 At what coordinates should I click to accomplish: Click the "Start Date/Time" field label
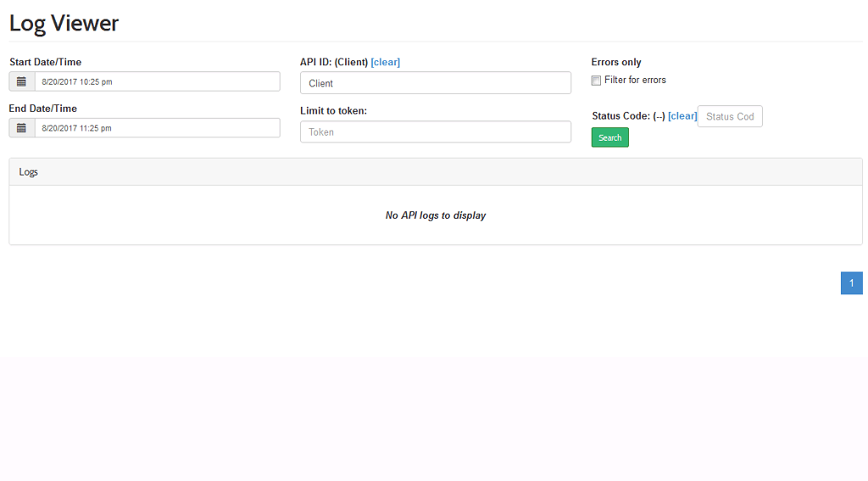[45, 62]
